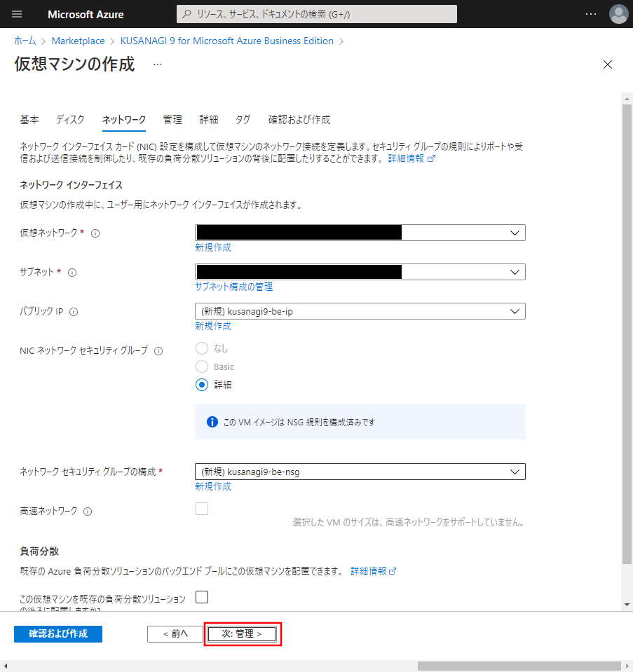Open 詳細情報 link in the NIC description
The image size is (633, 672).
click(411, 159)
